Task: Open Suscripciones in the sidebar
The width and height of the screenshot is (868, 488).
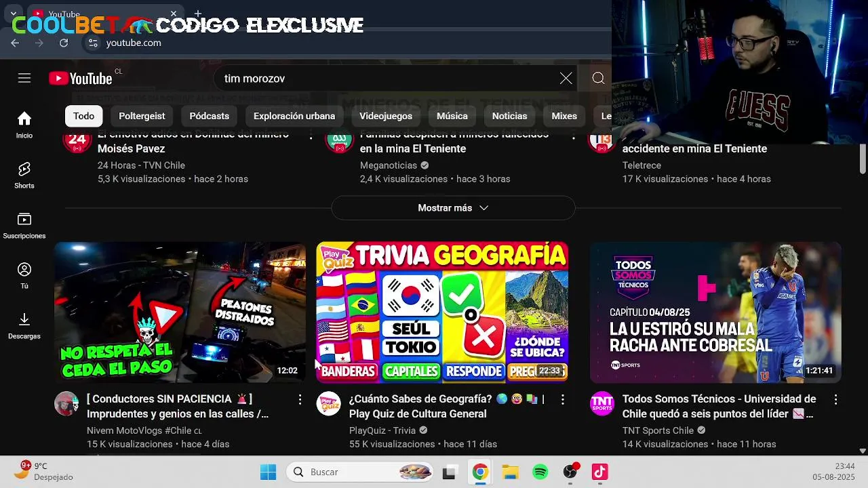Action: pos(24,226)
